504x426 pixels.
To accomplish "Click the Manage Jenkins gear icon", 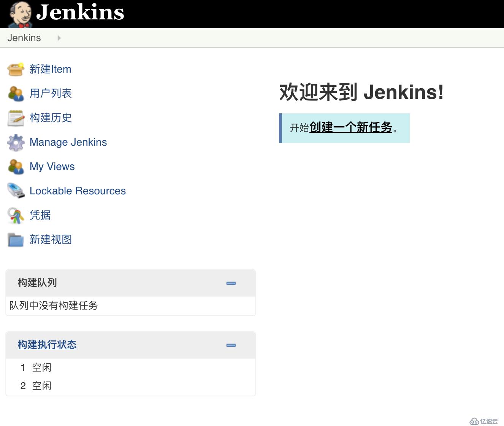I will click(16, 142).
